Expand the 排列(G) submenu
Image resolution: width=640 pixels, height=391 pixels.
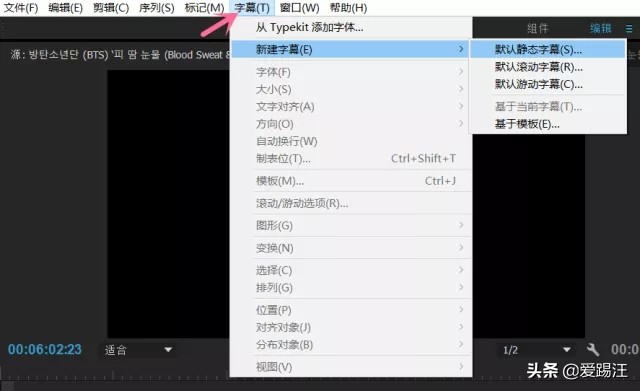tap(351, 288)
